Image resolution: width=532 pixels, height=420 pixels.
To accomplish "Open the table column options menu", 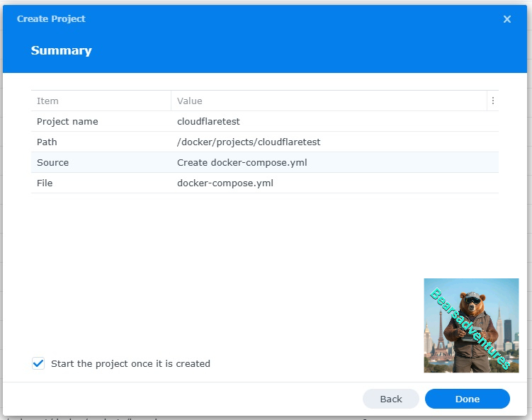I will pyautogui.click(x=493, y=101).
